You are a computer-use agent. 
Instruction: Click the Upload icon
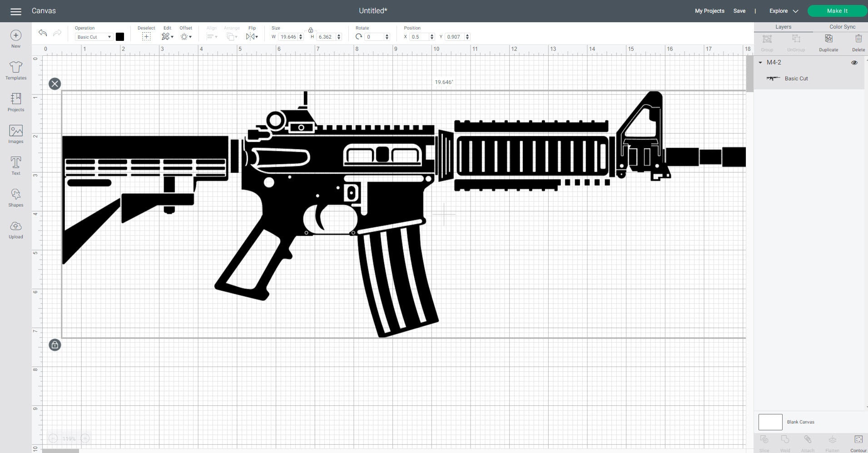tap(15, 229)
